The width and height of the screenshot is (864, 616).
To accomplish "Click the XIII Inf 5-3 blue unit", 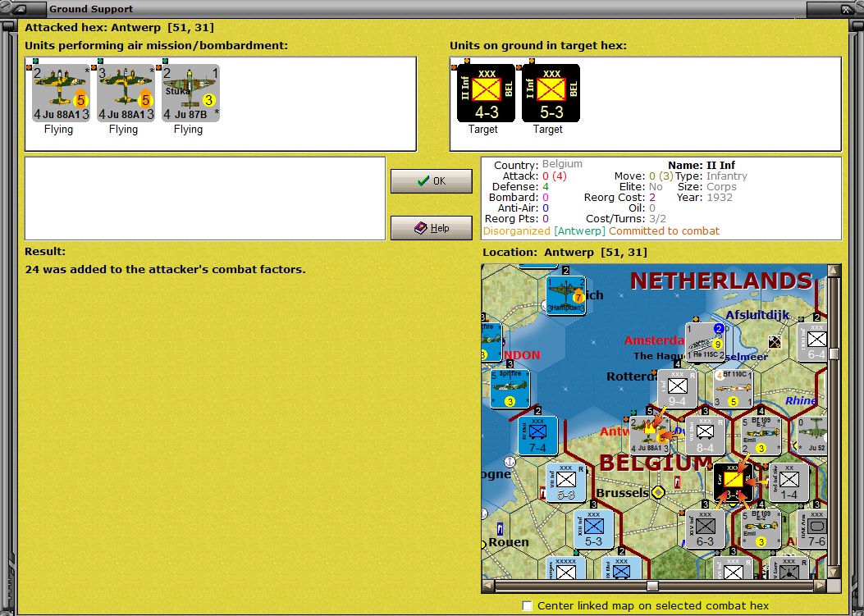I will click(594, 530).
